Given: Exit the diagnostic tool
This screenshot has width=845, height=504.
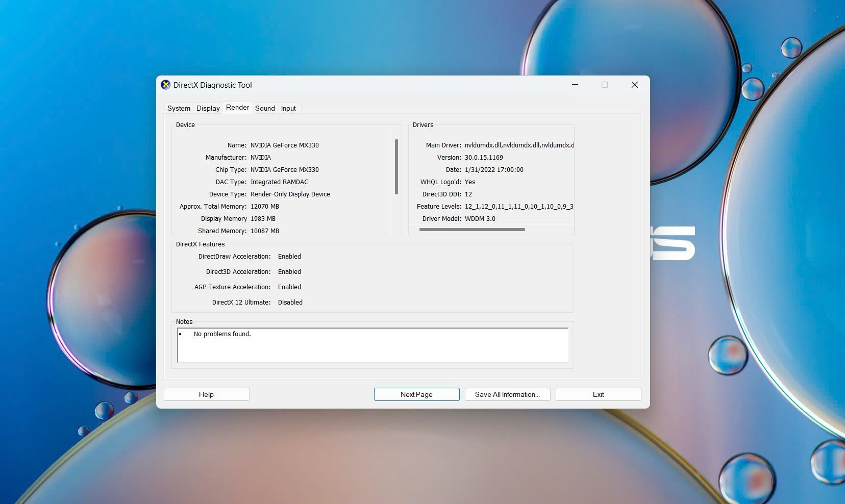Looking at the screenshot, I should 598,394.
